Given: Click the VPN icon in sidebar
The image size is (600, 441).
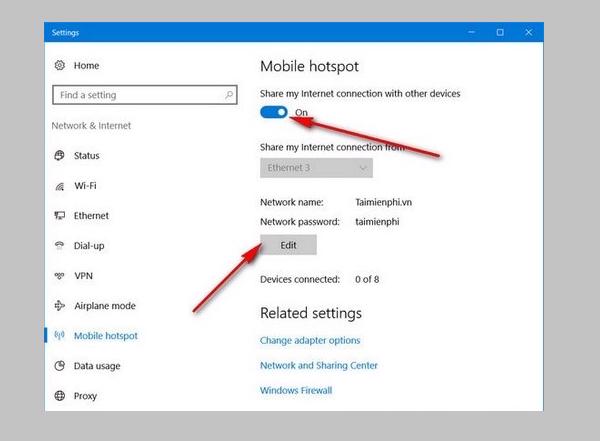Looking at the screenshot, I should click(60, 276).
